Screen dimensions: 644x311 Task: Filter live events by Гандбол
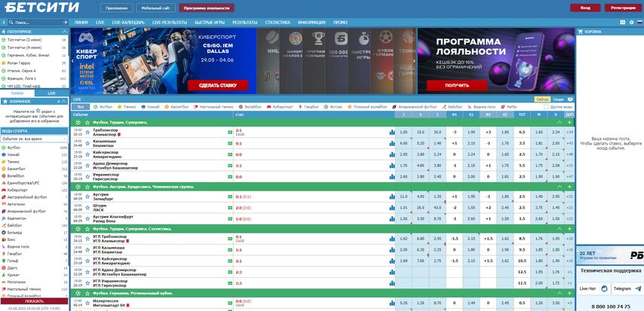click(308, 107)
